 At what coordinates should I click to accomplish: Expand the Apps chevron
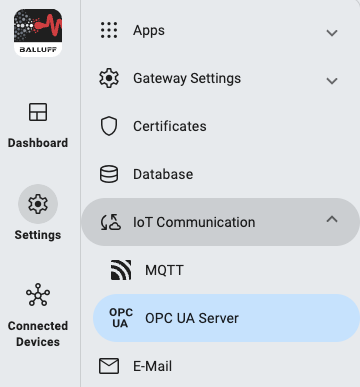click(332, 33)
